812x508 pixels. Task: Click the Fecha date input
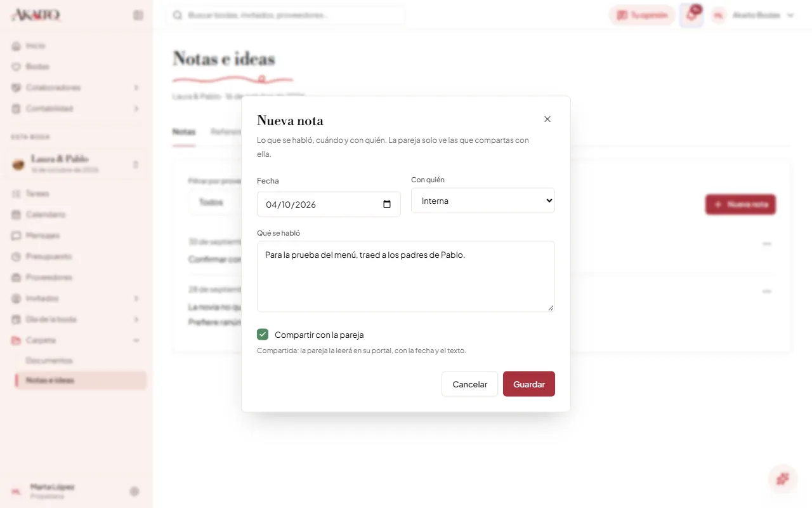point(329,204)
